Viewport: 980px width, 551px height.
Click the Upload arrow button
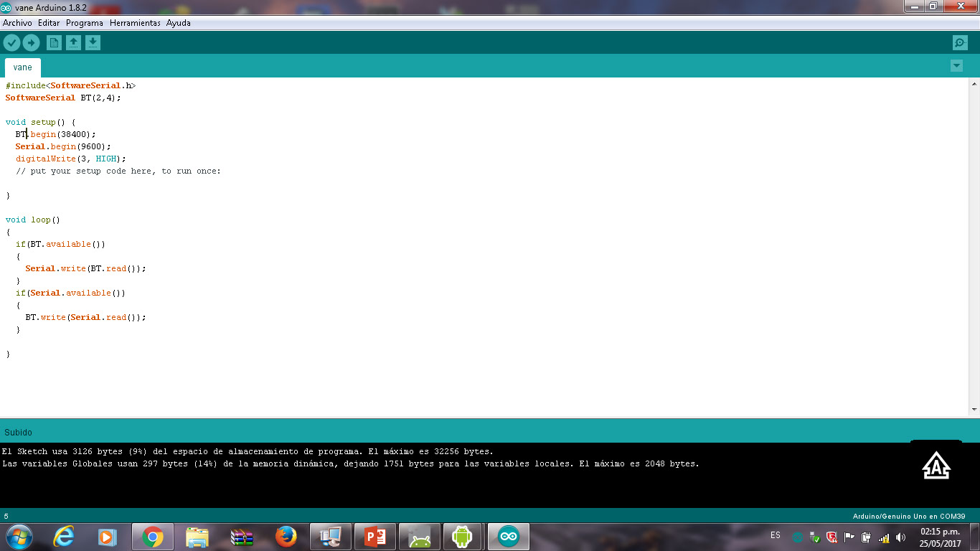pos(31,43)
